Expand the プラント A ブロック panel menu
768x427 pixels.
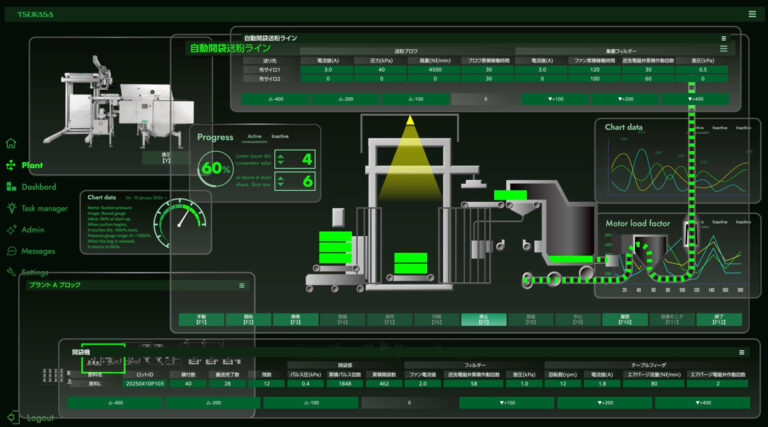click(x=241, y=286)
